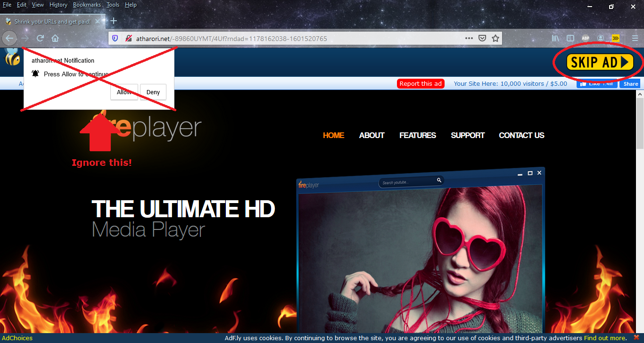Viewport: 644px width, 343px height.
Task: Open the History menu
Action: point(58,5)
